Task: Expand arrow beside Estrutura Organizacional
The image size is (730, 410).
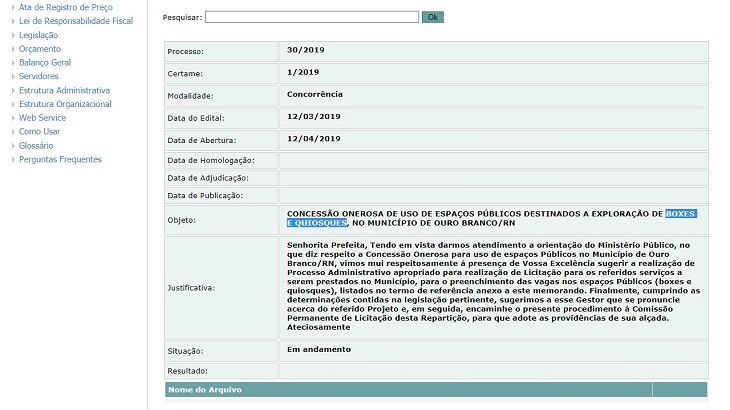Action: (13, 104)
